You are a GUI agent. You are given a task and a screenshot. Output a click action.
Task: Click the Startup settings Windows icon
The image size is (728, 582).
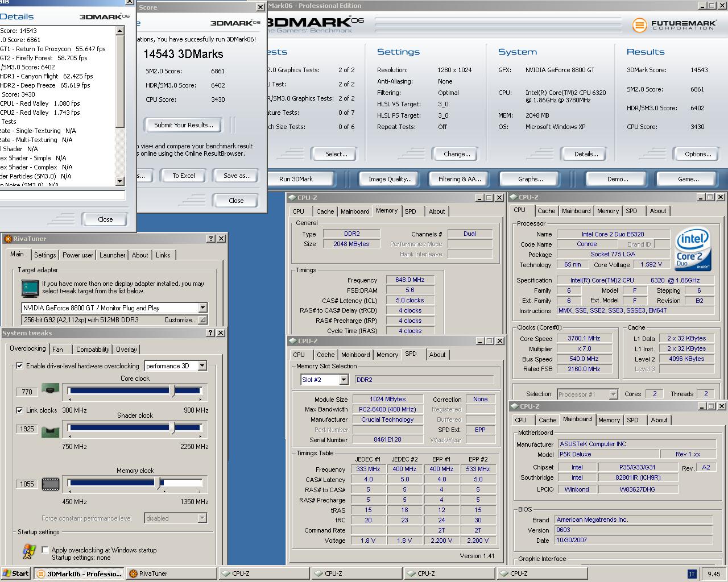click(x=28, y=551)
